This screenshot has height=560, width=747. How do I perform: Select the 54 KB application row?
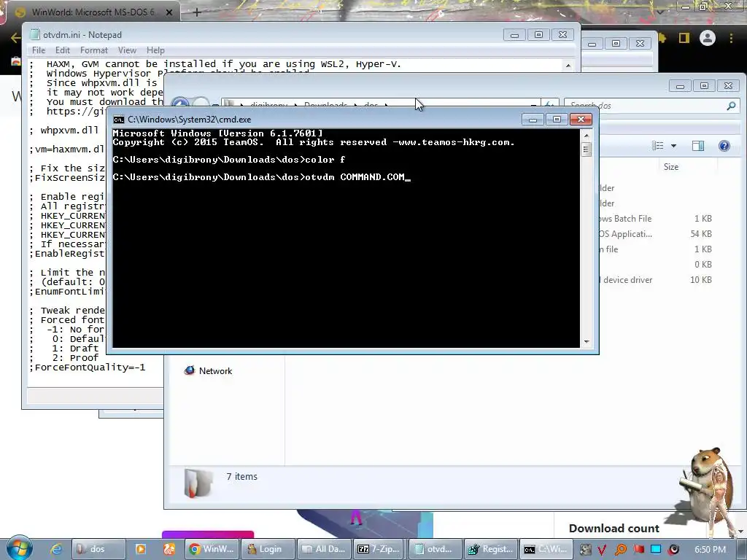pos(656,234)
